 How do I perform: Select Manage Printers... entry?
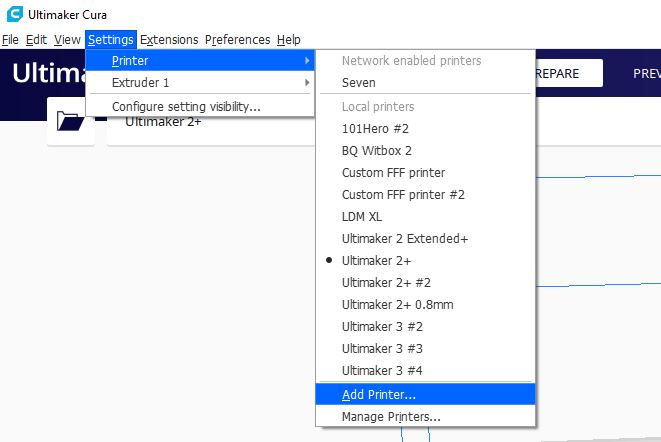pyautogui.click(x=391, y=416)
